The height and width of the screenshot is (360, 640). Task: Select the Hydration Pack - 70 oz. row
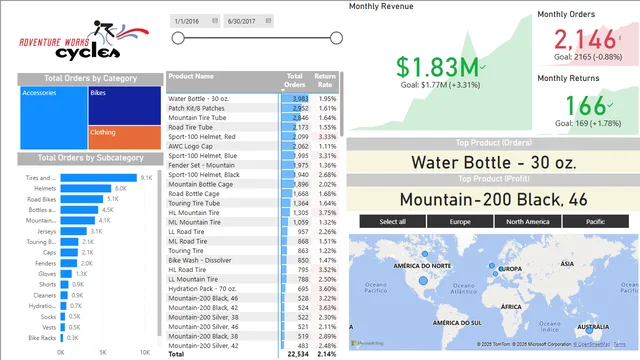[252, 289]
